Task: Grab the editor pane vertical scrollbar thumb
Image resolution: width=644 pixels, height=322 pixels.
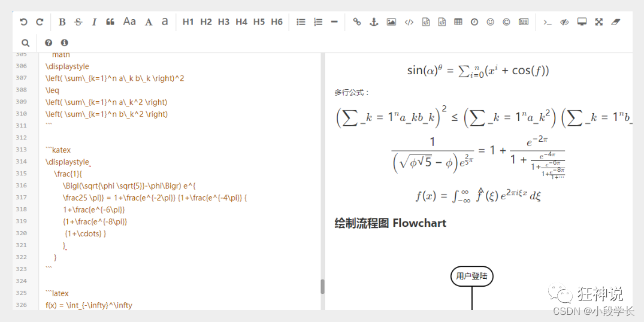Action: tap(322, 287)
